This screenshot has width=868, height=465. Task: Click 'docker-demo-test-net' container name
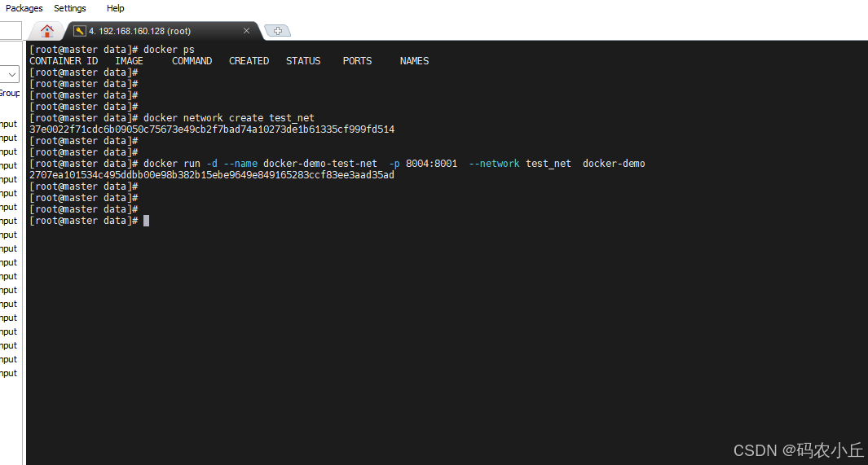point(320,164)
